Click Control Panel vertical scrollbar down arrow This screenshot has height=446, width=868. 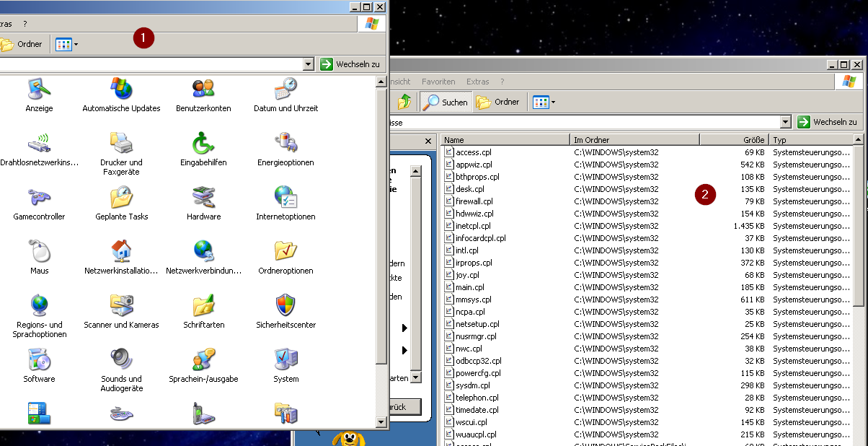coord(381,423)
